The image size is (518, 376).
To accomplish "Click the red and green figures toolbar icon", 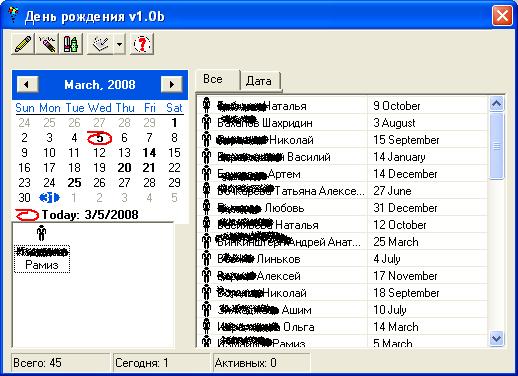I will coord(71,44).
